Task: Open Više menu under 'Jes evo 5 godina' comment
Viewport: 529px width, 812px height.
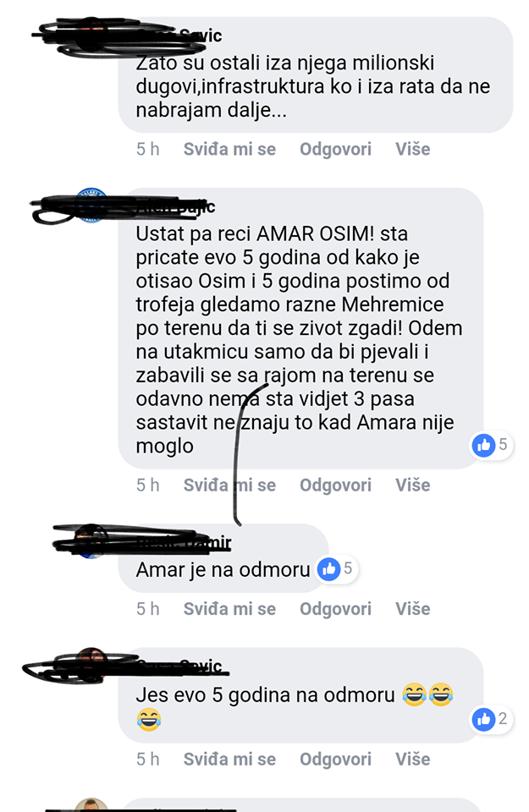Action: point(413,760)
